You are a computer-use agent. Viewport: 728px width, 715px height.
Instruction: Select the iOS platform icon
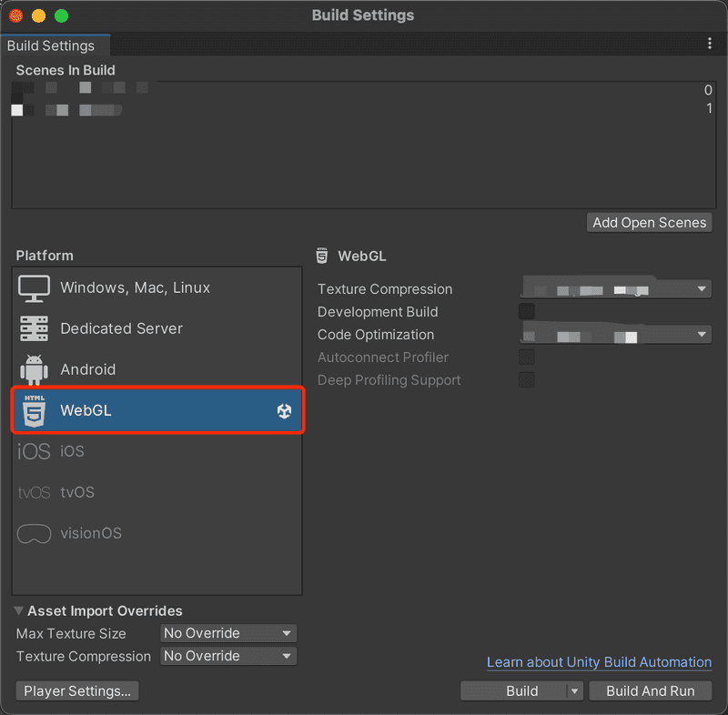(34, 451)
